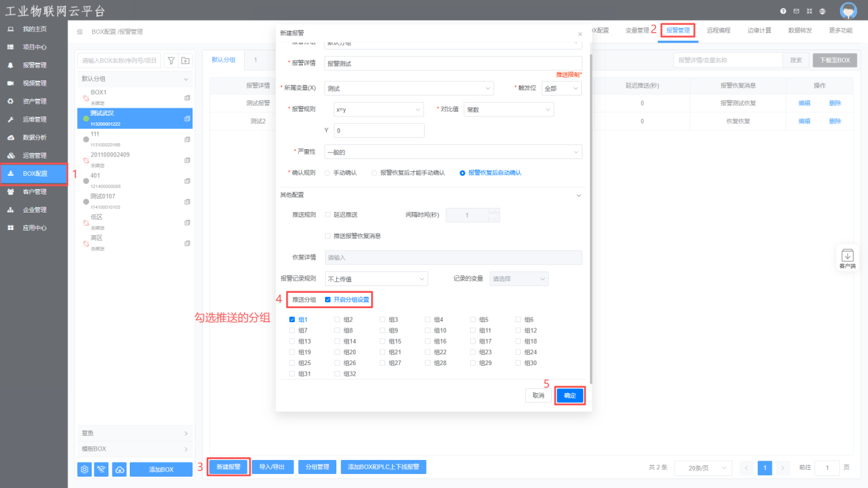Click the add group folder icon
This screenshot has width=868, height=488.
pyautogui.click(x=185, y=60)
